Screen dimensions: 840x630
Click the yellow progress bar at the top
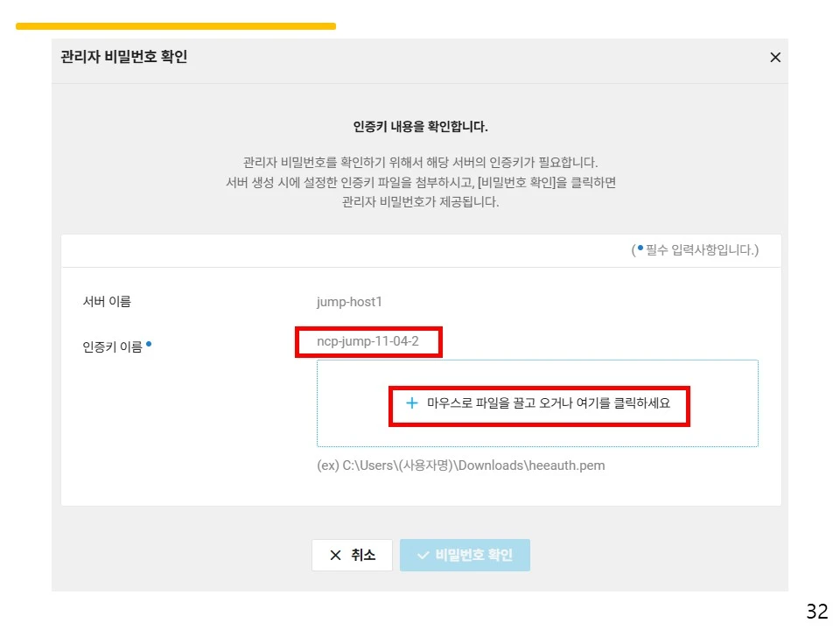tap(175, 25)
